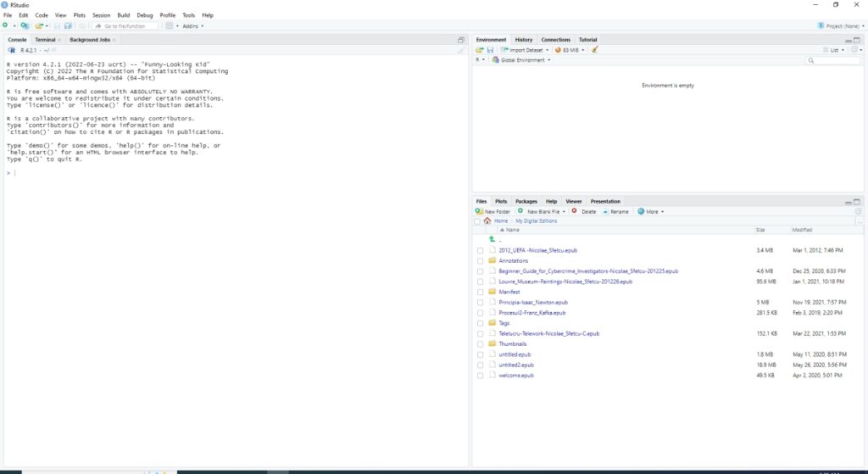This screenshot has width=868, height=474.
Task: Open the List view dropdown in Environment
Action: (834, 50)
